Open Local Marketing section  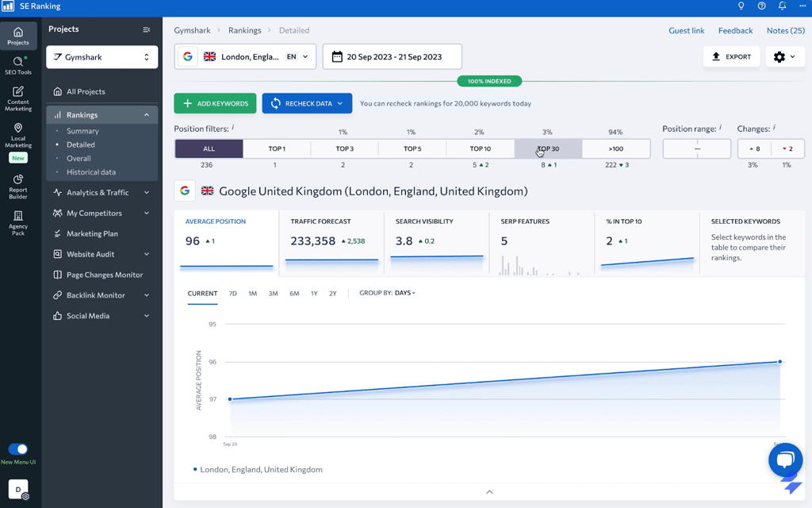coord(18,135)
